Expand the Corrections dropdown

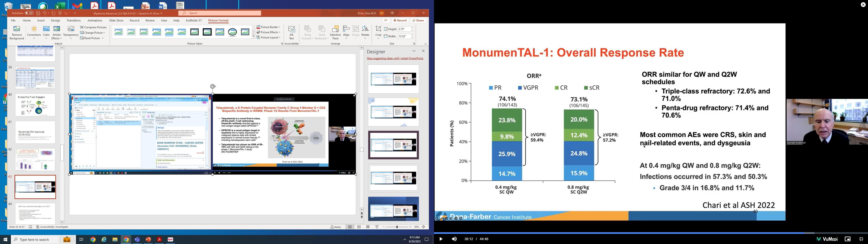click(34, 35)
